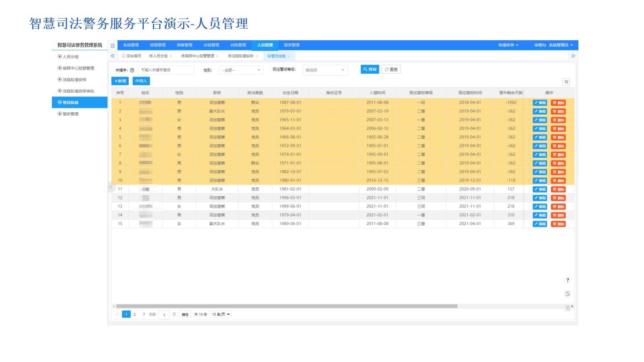Expand the 快捷菜单 dropdown
Screen dimensions: 644x362
click(x=508, y=45)
